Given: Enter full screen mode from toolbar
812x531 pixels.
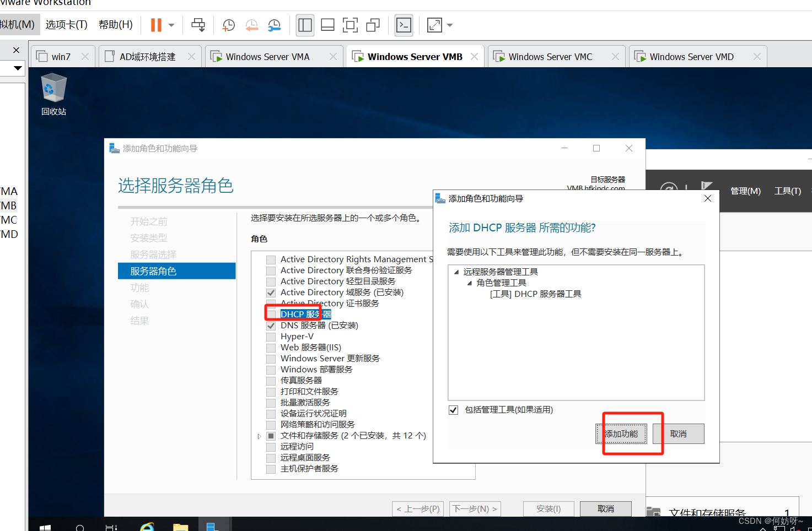Looking at the screenshot, I should click(x=350, y=25).
